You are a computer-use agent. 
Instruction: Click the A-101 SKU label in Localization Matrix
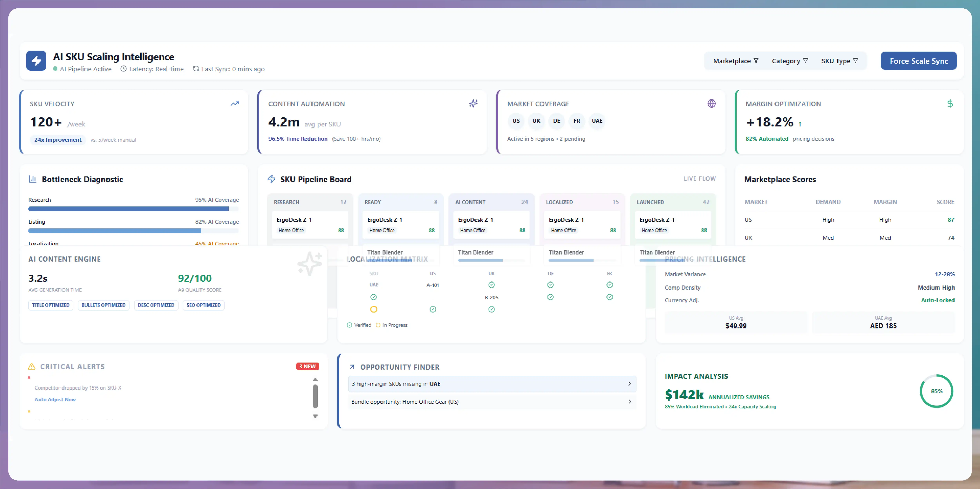pyautogui.click(x=432, y=285)
